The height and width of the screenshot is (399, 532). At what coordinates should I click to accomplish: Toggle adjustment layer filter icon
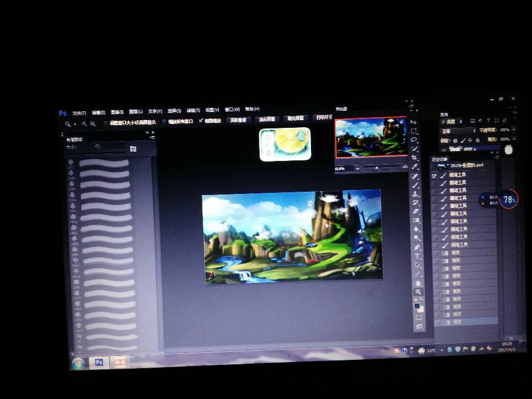(x=480, y=121)
